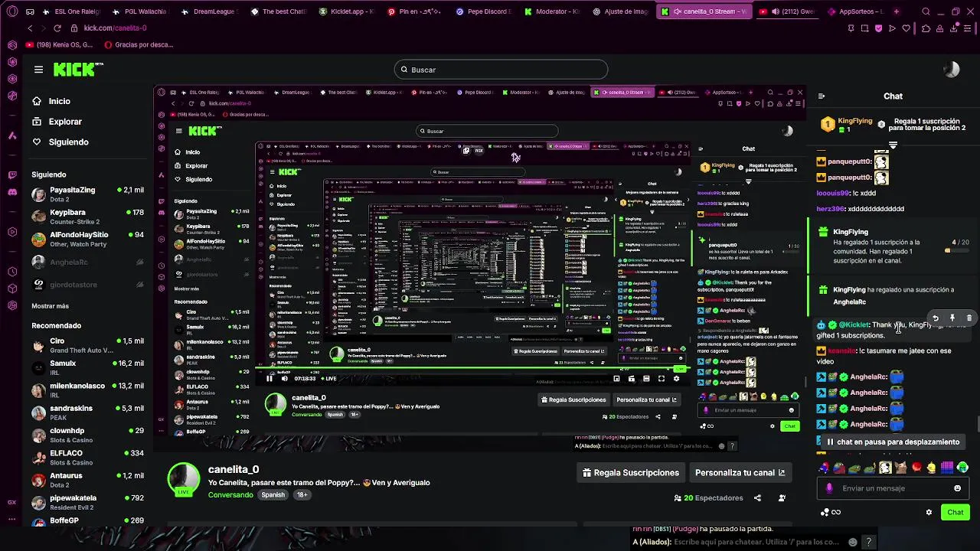Mute the (2112) tab speaker icon
This screenshot has width=980, height=551.
click(x=774, y=11)
